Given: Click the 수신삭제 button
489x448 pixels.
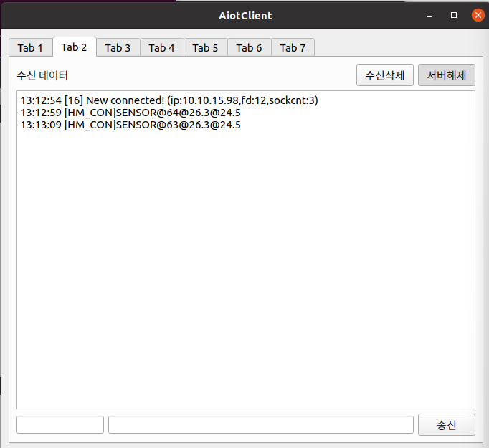Looking at the screenshot, I should click(x=385, y=75).
